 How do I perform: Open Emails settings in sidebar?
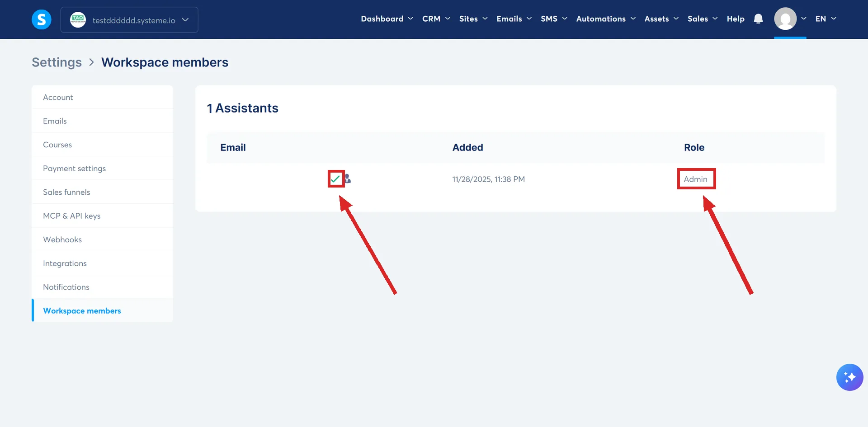point(102,121)
